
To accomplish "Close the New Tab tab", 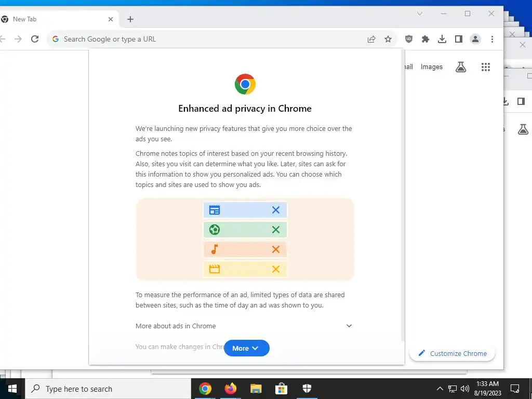I will (111, 19).
